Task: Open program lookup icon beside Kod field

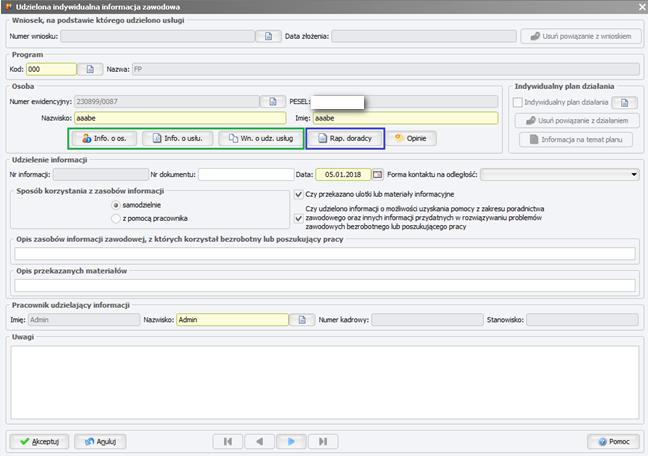Action: point(90,69)
